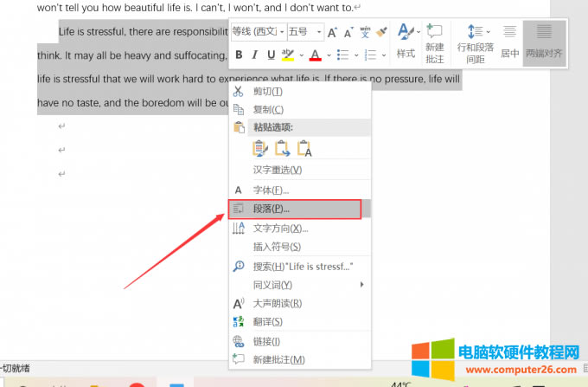Paste as text only icon
The height and width of the screenshot is (387, 588).
pyautogui.click(x=304, y=149)
